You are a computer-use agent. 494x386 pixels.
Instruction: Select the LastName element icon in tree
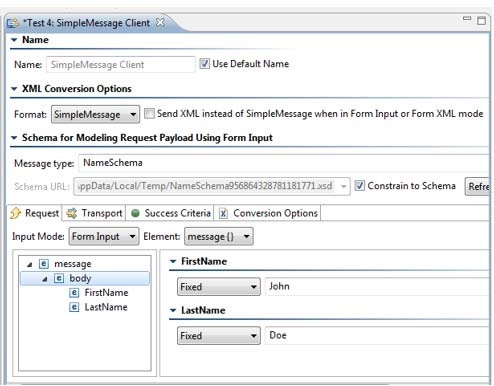pos(74,307)
